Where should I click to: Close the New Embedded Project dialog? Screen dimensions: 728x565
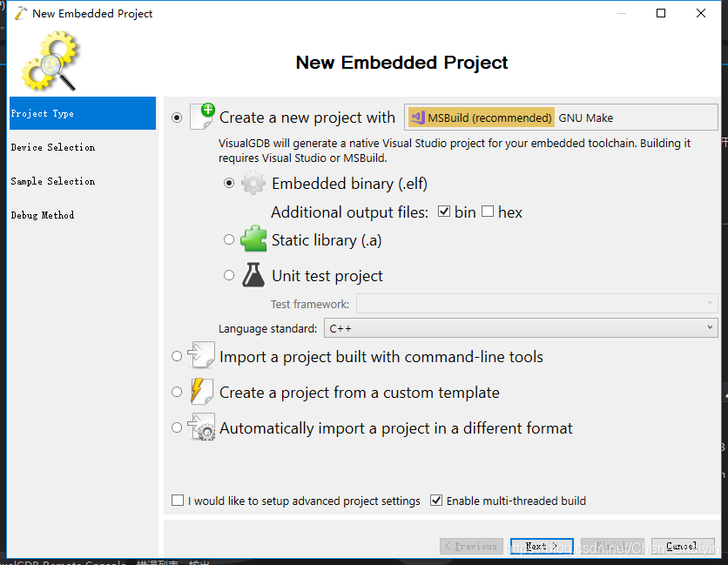coord(701,13)
